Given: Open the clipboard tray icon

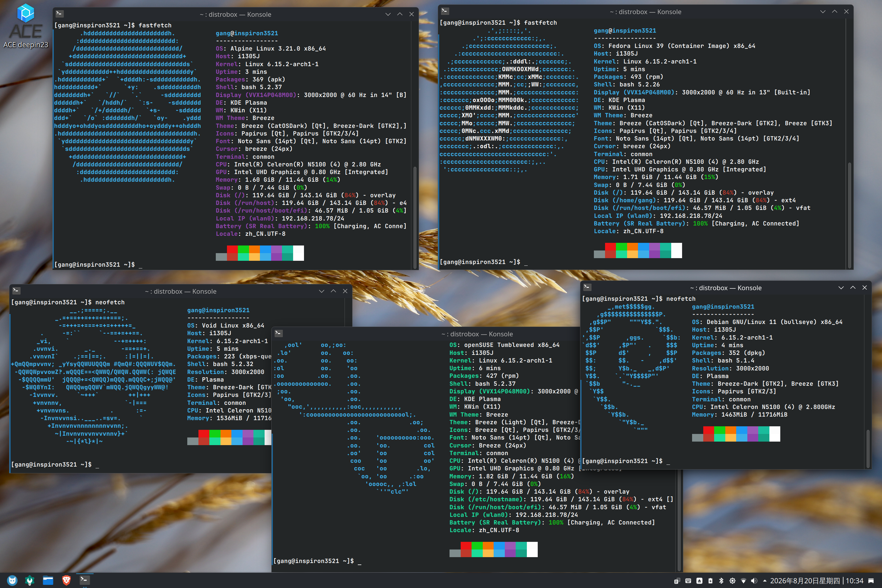Looking at the screenshot, I should pos(677,581).
